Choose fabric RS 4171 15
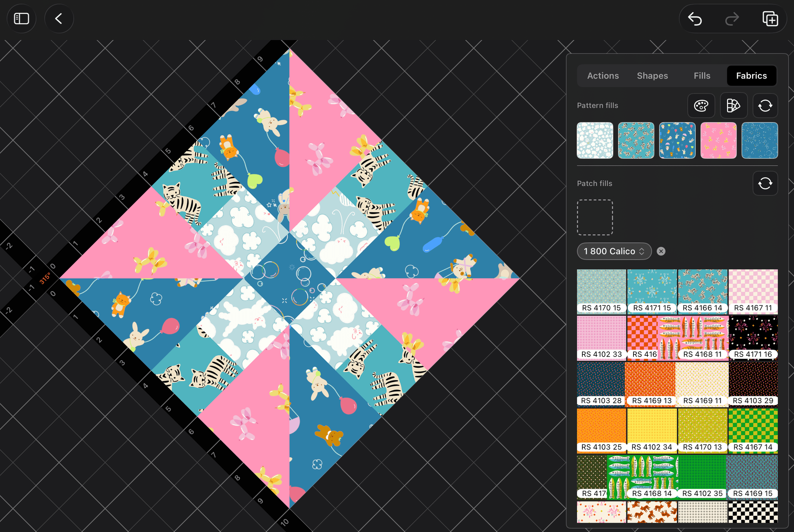794x532 pixels. point(652,292)
